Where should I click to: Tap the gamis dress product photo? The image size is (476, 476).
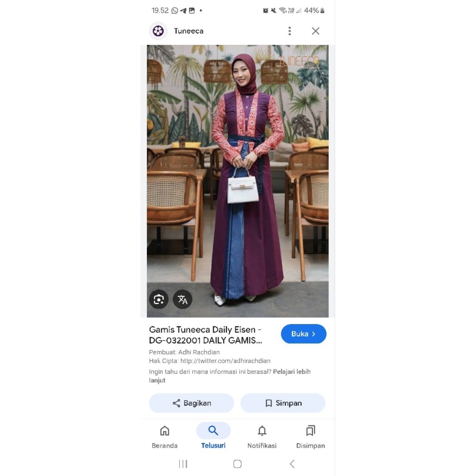click(238, 181)
